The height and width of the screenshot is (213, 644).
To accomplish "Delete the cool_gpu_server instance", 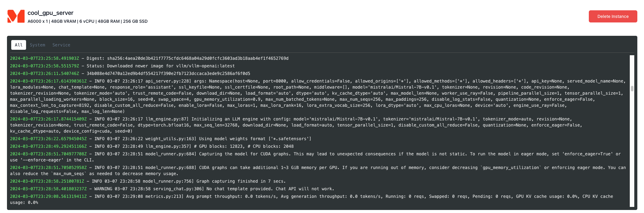I will (x=613, y=16).
